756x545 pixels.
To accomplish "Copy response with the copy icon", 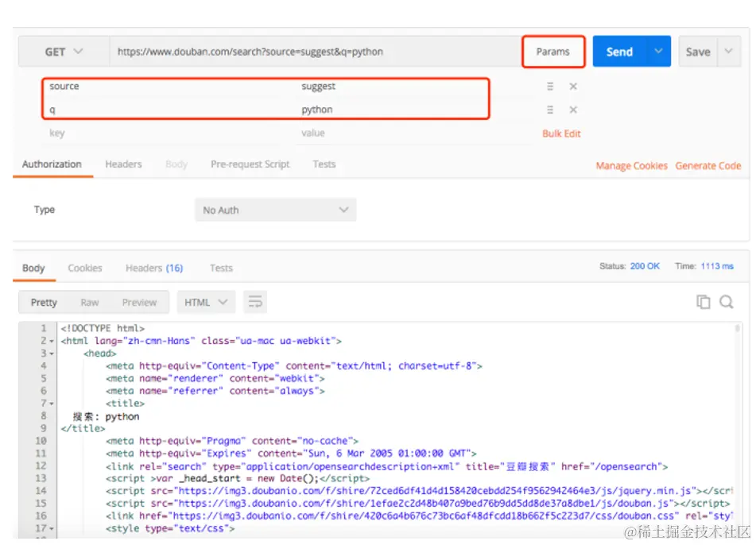I will pos(704,302).
